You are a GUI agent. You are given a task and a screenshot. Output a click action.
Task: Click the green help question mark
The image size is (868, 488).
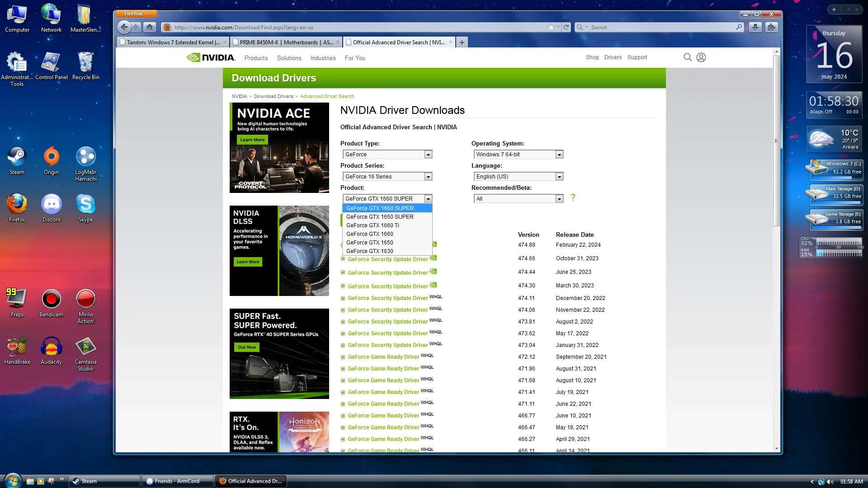coord(573,197)
